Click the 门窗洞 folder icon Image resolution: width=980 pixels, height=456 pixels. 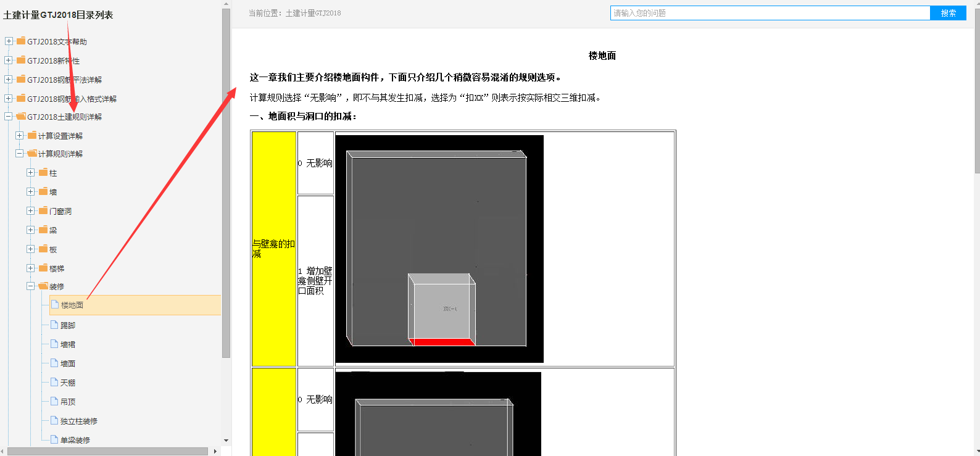43,211
